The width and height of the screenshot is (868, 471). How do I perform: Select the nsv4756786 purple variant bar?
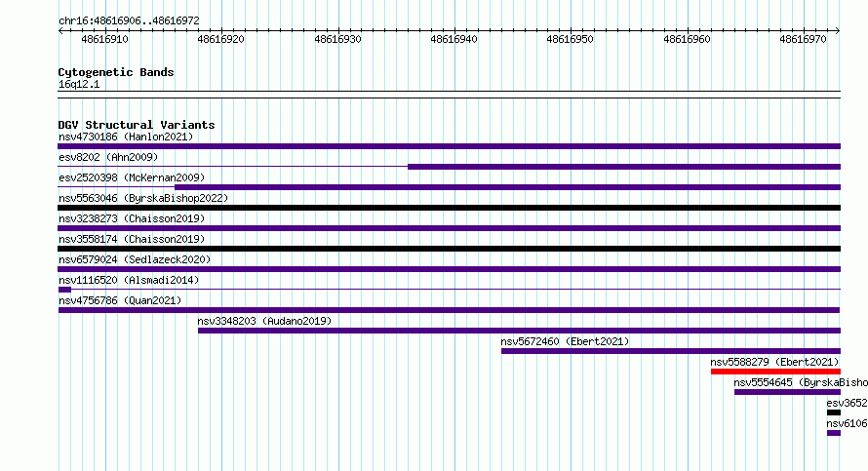coord(449,310)
